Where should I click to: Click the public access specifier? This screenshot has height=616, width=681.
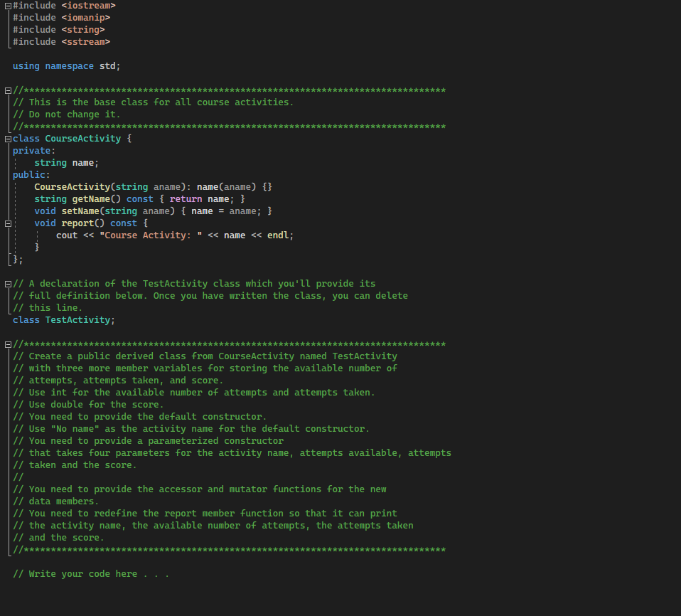28,174
